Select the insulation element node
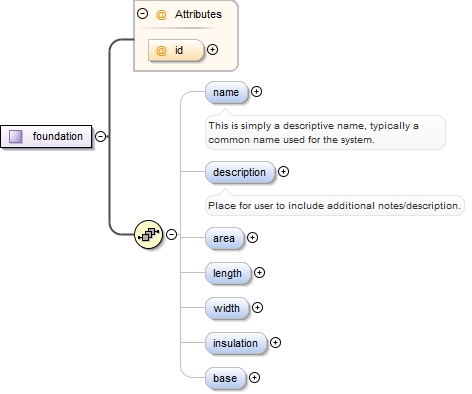 tap(236, 343)
